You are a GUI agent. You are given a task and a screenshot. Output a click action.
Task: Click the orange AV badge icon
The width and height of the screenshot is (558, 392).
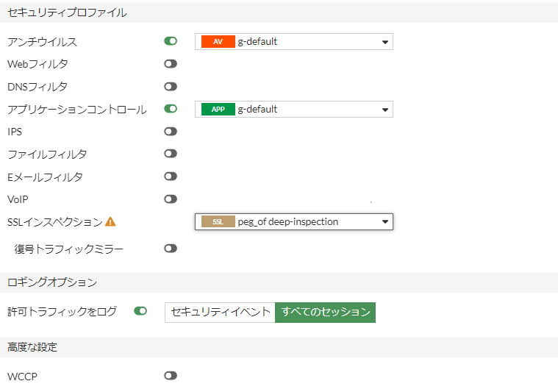pyautogui.click(x=218, y=42)
